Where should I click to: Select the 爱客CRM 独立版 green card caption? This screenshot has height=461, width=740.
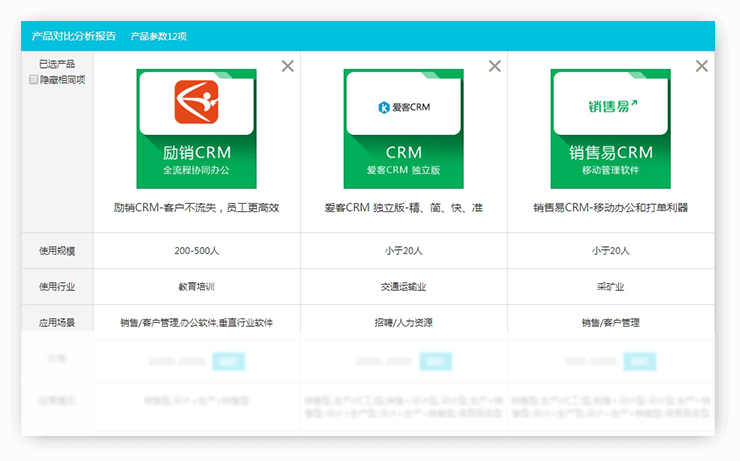click(403, 171)
